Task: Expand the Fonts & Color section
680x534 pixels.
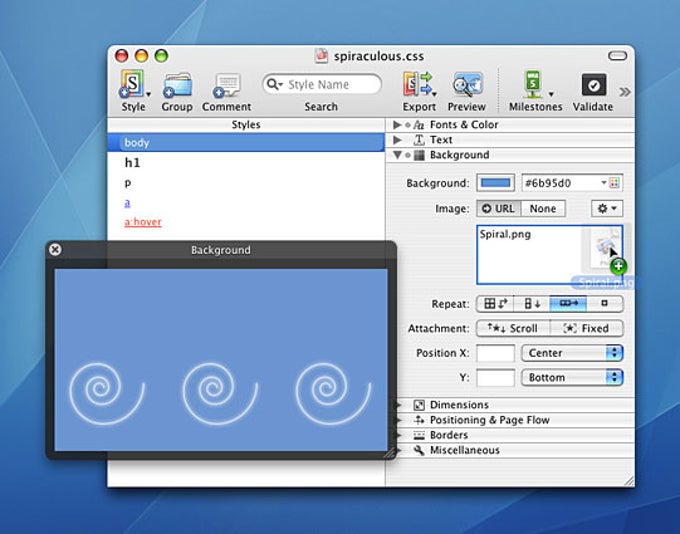Action: point(397,125)
